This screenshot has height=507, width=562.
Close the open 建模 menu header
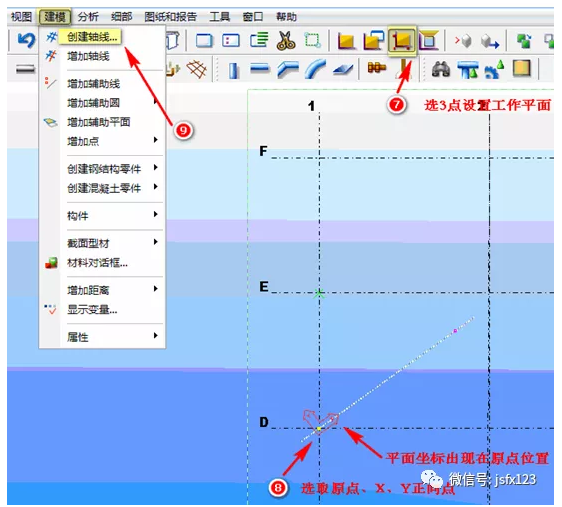[x=55, y=17]
